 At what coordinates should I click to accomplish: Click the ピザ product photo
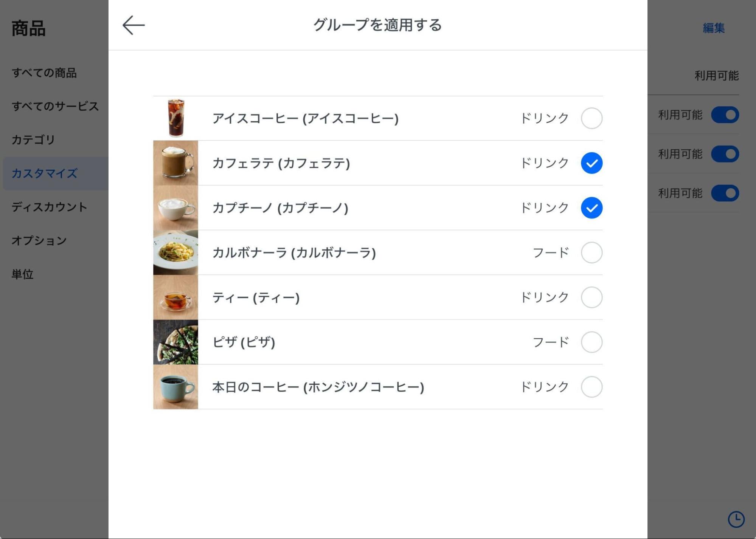(175, 342)
